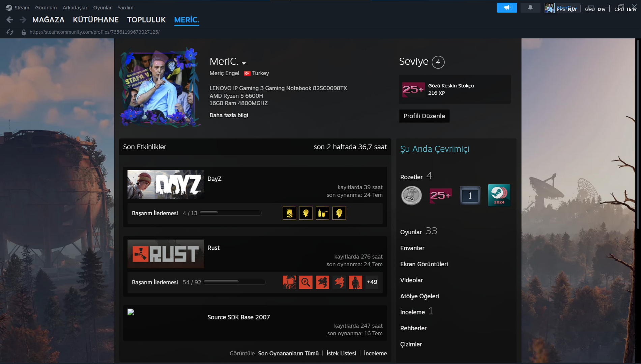Open the Steam logo menu
641x364 pixels.
18,7
